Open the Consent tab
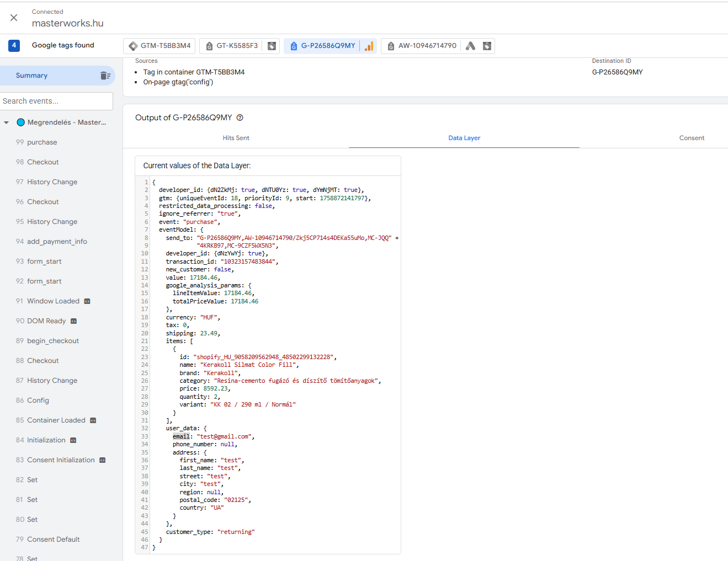Screen dimensions: 728x561 (x=692, y=138)
